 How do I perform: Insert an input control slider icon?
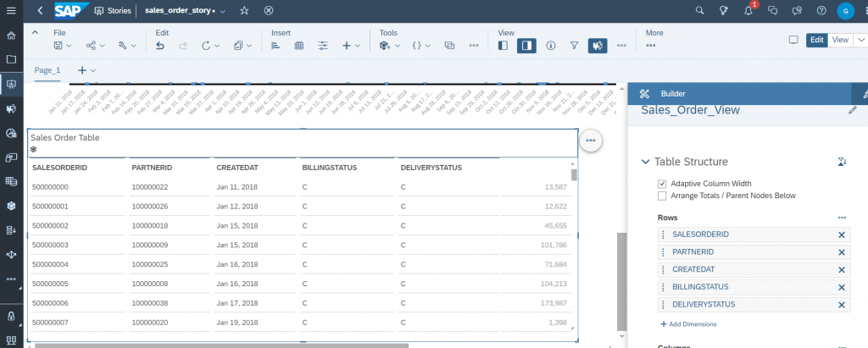(x=323, y=46)
